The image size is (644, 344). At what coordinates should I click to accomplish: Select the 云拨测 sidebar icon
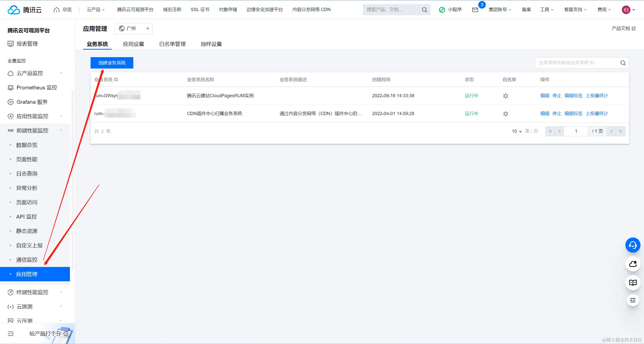(x=10, y=306)
